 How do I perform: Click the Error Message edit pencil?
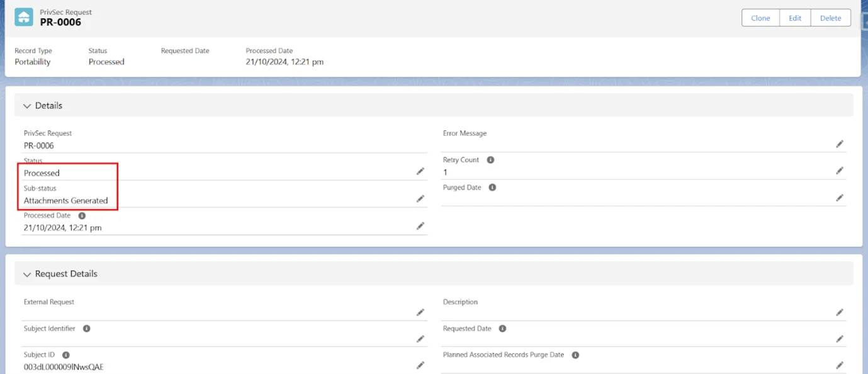coord(839,144)
